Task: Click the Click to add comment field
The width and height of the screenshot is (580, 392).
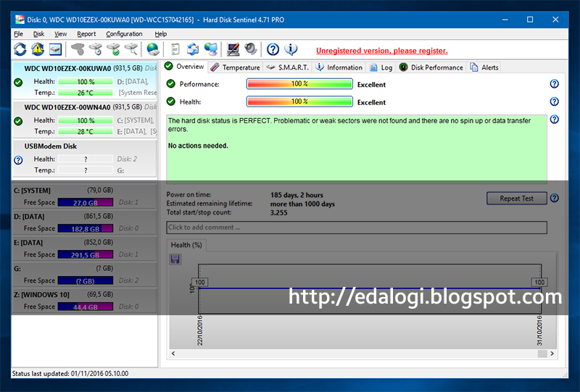Action: point(357,228)
